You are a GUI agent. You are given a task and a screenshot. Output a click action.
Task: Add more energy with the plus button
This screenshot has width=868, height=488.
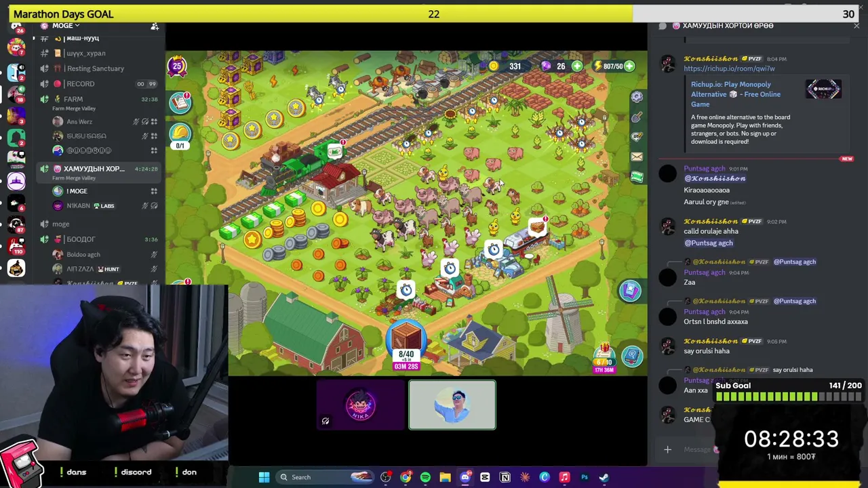tap(629, 66)
